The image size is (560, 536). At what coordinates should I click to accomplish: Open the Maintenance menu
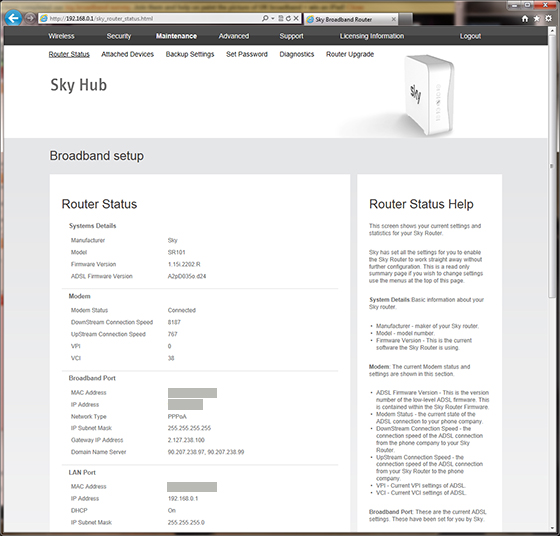(x=176, y=36)
